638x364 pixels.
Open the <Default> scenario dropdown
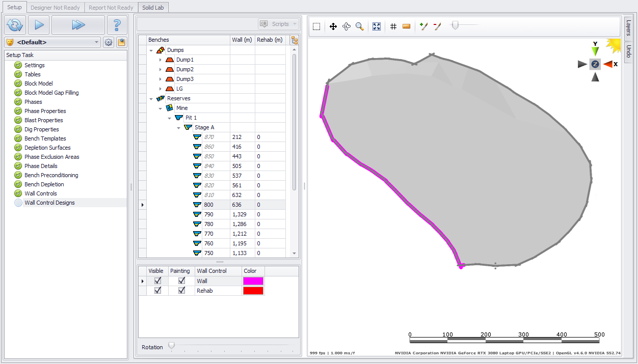pyautogui.click(x=97, y=42)
